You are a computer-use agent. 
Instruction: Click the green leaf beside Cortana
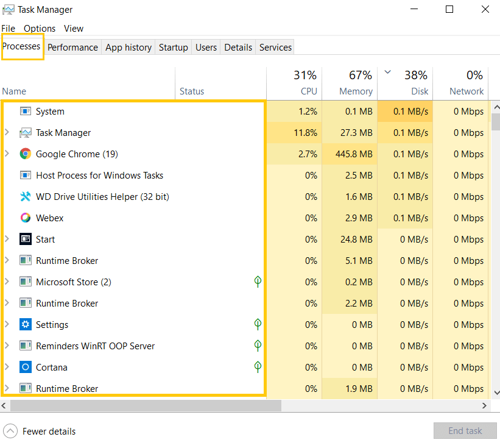coord(258,367)
